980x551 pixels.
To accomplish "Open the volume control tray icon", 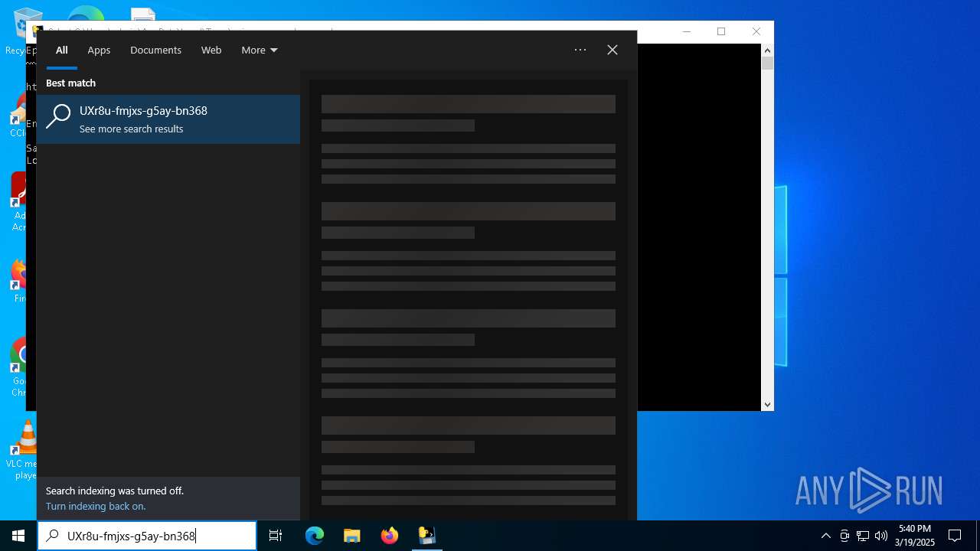I will 881,536.
